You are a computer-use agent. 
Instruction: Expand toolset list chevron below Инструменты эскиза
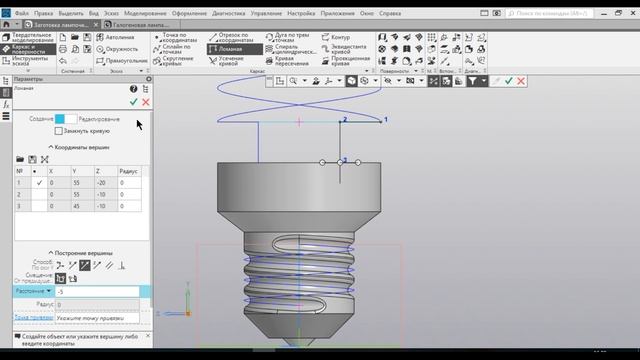tap(28, 71)
